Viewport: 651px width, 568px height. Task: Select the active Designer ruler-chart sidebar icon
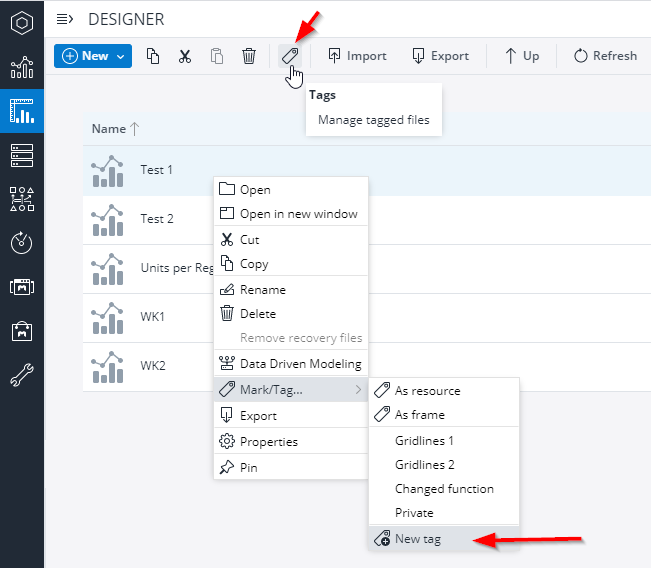click(x=22, y=111)
